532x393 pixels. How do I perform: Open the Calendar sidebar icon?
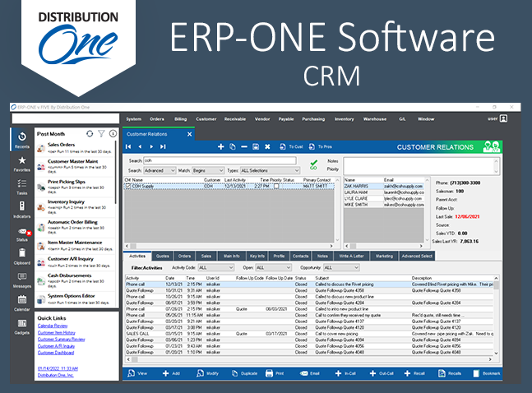pyautogui.click(x=22, y=303)
